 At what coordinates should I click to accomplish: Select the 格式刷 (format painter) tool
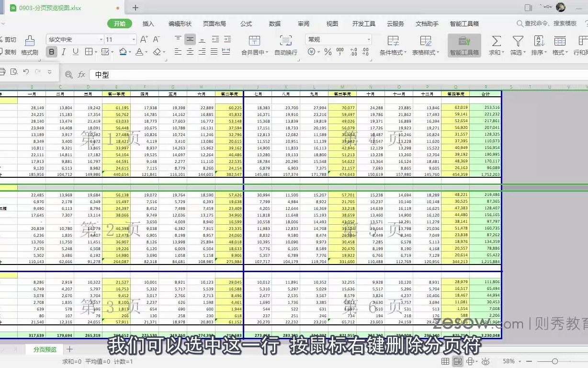(x=29, y=45)
